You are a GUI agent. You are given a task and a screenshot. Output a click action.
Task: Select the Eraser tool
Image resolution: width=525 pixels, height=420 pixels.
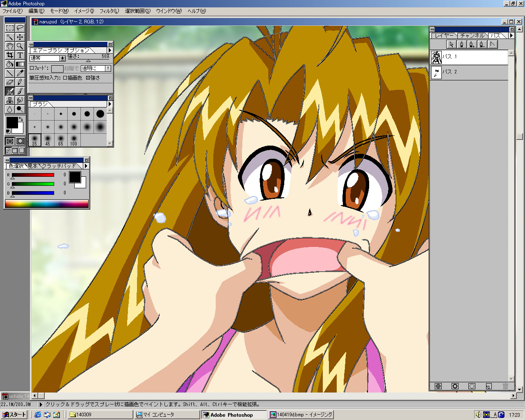point(10,82)
